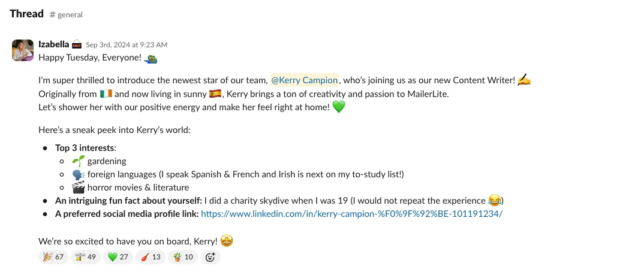644x272 pixels.
Task: Click the Ireland flag emoji
Action: (x=106, y=94)
